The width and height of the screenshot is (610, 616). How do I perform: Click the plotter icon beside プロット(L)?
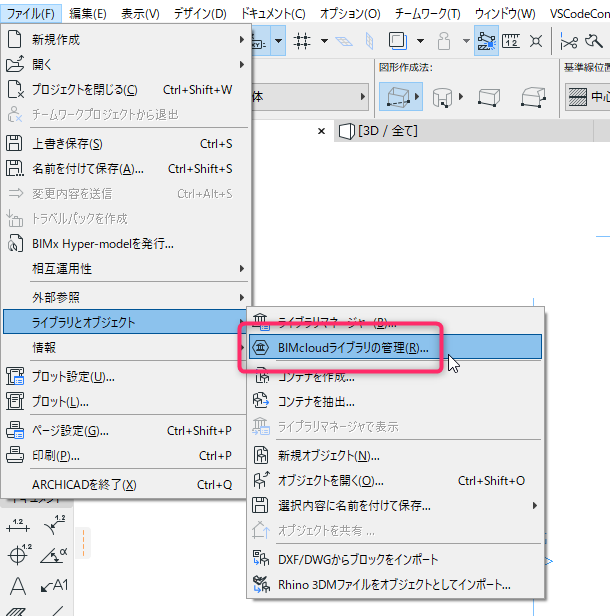pos(15,402)
